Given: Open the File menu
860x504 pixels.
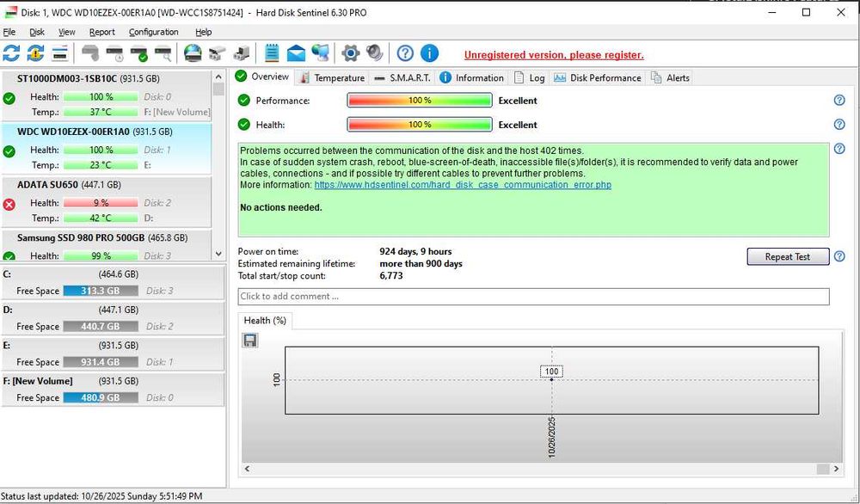Looking at the screenshot, I should [9, 32].
